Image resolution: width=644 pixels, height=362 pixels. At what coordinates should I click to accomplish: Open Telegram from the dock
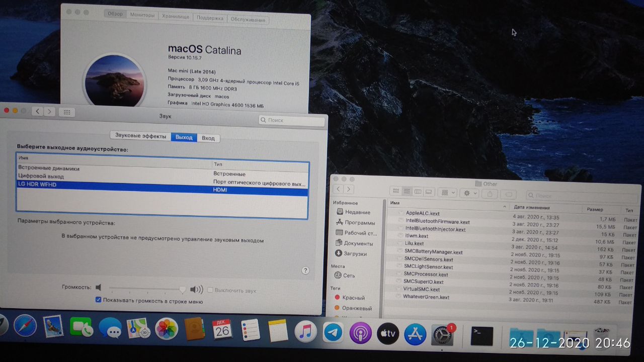click(x=333, y=332)
